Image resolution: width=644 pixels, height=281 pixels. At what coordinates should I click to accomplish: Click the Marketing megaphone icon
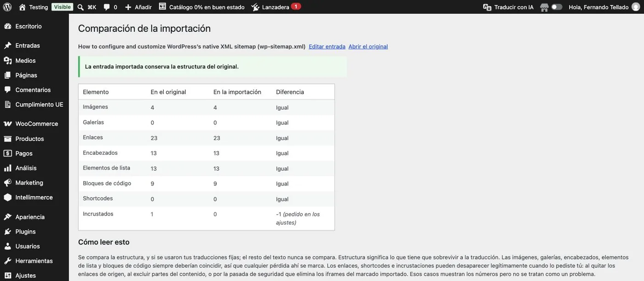7,183
